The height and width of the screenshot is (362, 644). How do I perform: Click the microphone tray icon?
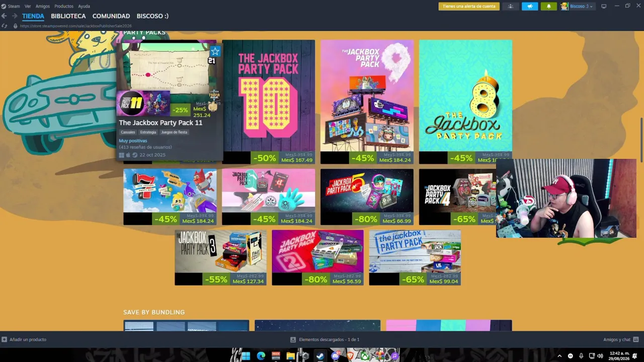581,356
